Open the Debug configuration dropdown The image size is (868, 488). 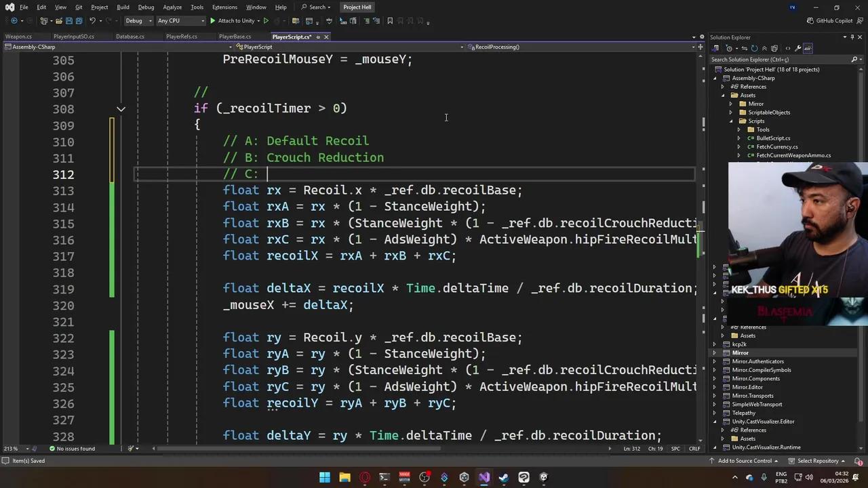[137, 21]
